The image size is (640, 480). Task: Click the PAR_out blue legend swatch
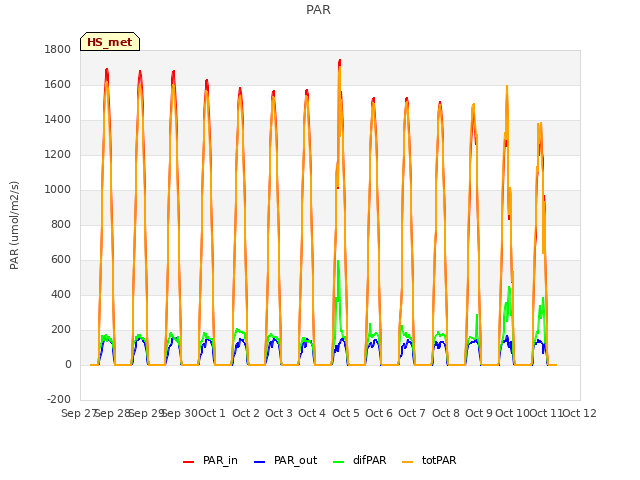coord(259,462)
